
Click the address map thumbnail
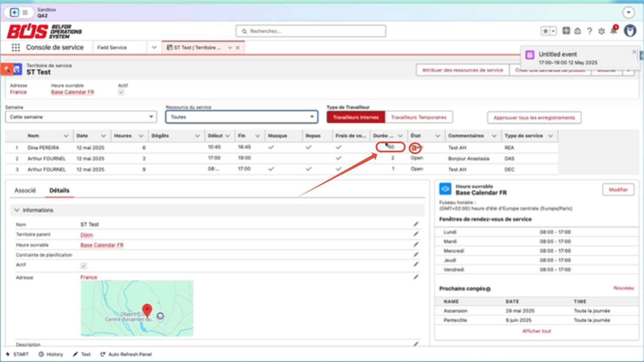[137, 308]
